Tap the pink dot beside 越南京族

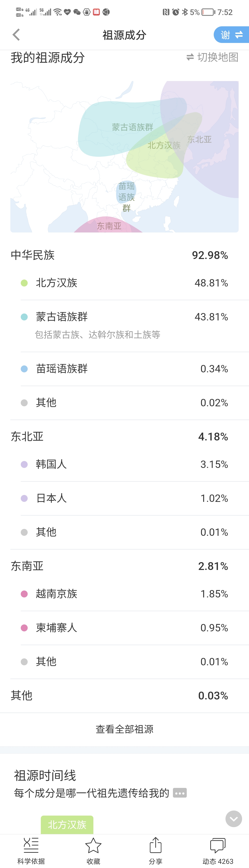pos(24,594)
